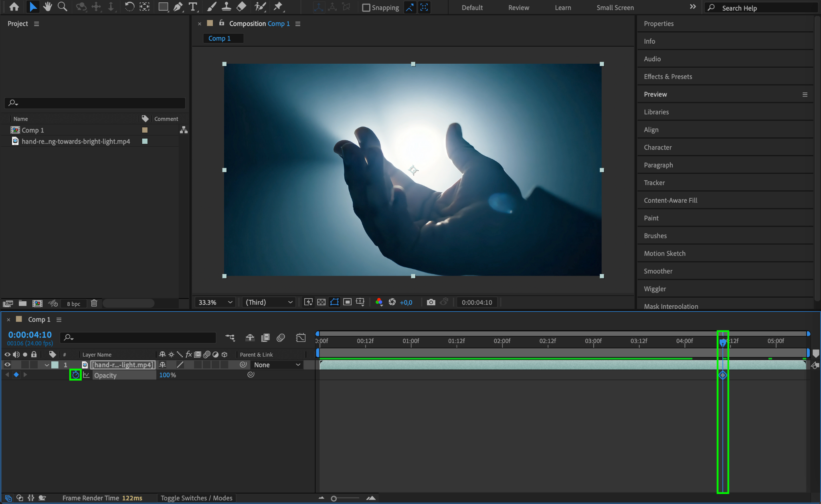Select the Puppet Pin tool
Viewport: 821px width, 504px height.
pos(278,7)
